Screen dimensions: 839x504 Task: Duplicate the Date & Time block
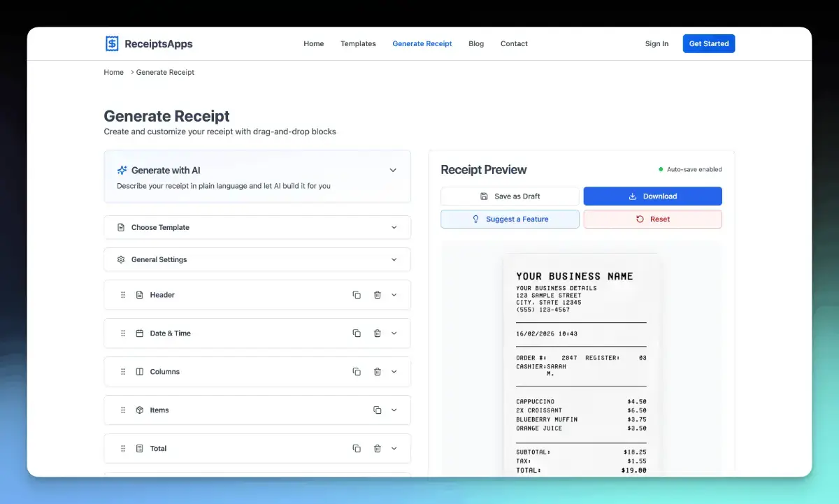point(357,333)
